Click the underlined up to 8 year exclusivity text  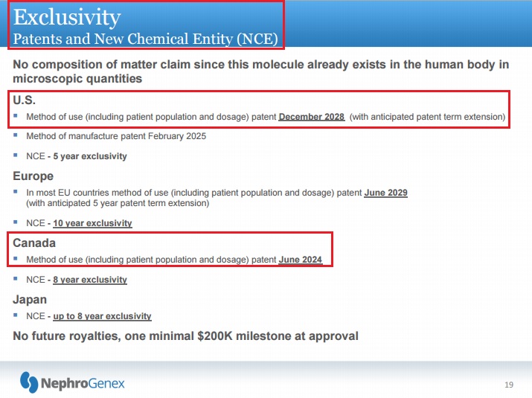point(102,316)
